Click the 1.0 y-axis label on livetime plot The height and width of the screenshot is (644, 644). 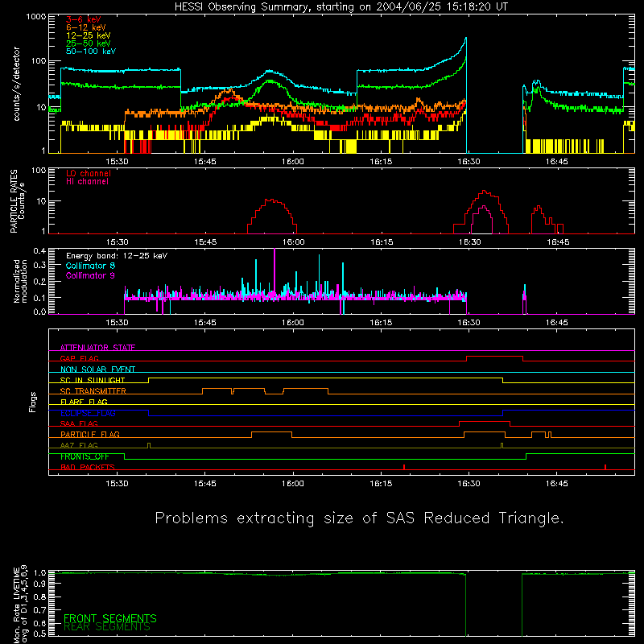click(x=39, y=572)
